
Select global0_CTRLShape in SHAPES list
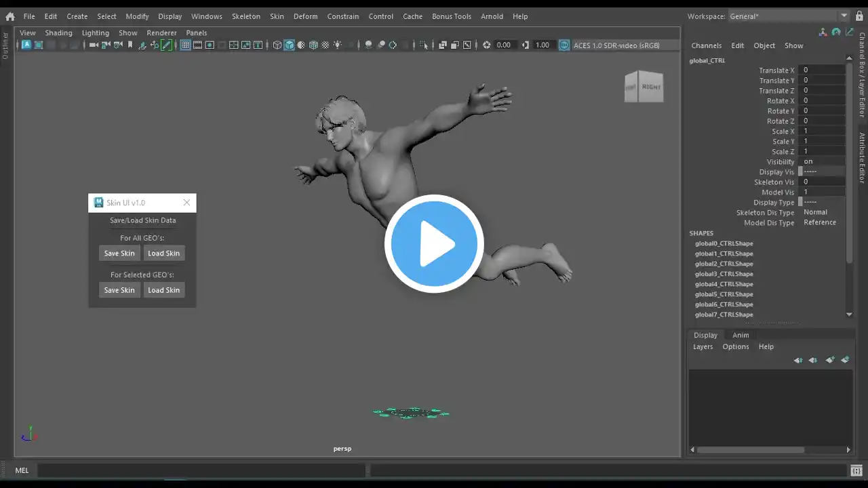[x=724, y=243]
